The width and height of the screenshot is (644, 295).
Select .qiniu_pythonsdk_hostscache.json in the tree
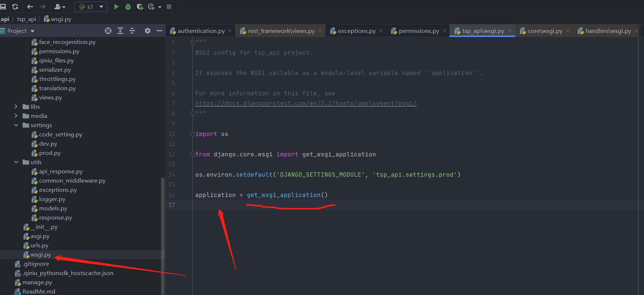[x=68, y=273]
